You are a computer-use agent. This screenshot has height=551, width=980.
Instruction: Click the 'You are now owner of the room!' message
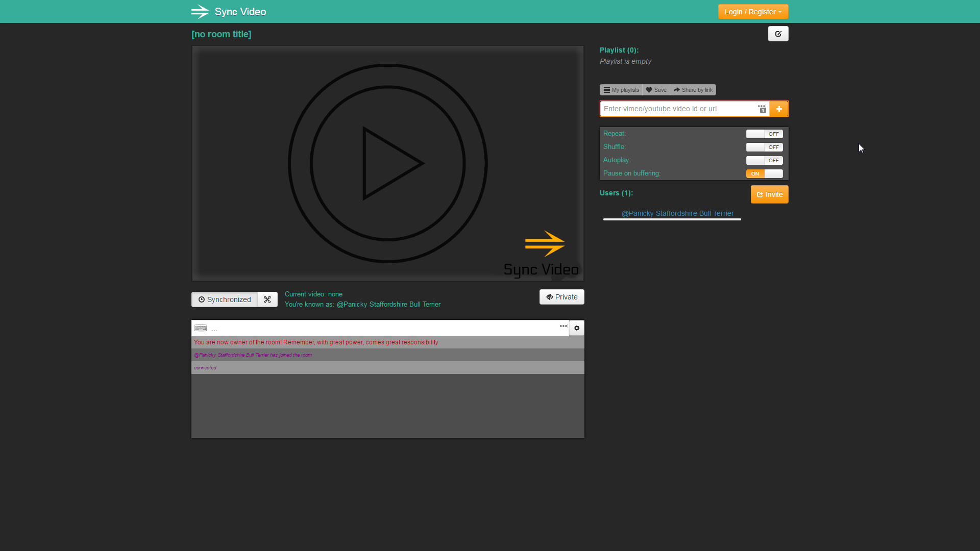pos(316,342)
